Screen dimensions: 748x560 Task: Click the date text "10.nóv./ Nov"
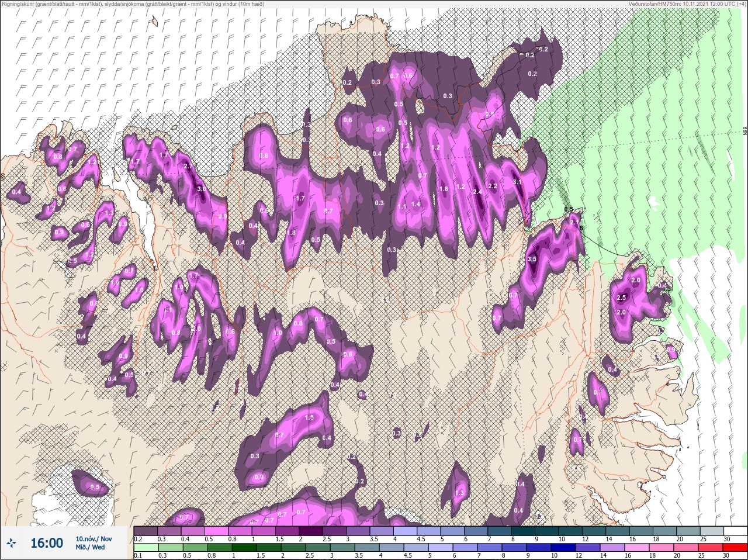click(x=94, y=539)
